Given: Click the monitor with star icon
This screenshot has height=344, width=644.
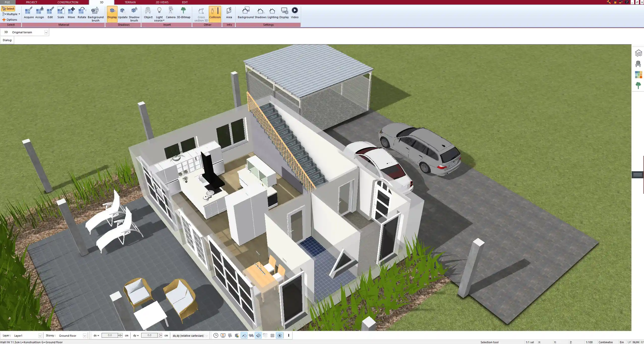Looking at the screenshot, I should coord(223,335).
